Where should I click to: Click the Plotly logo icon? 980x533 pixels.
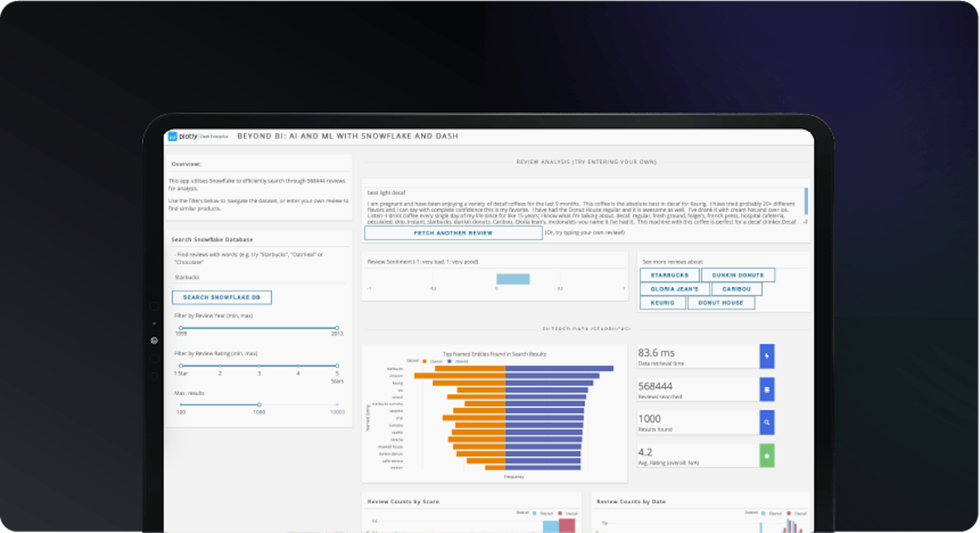pyautogui.click(x=172, y=136)
